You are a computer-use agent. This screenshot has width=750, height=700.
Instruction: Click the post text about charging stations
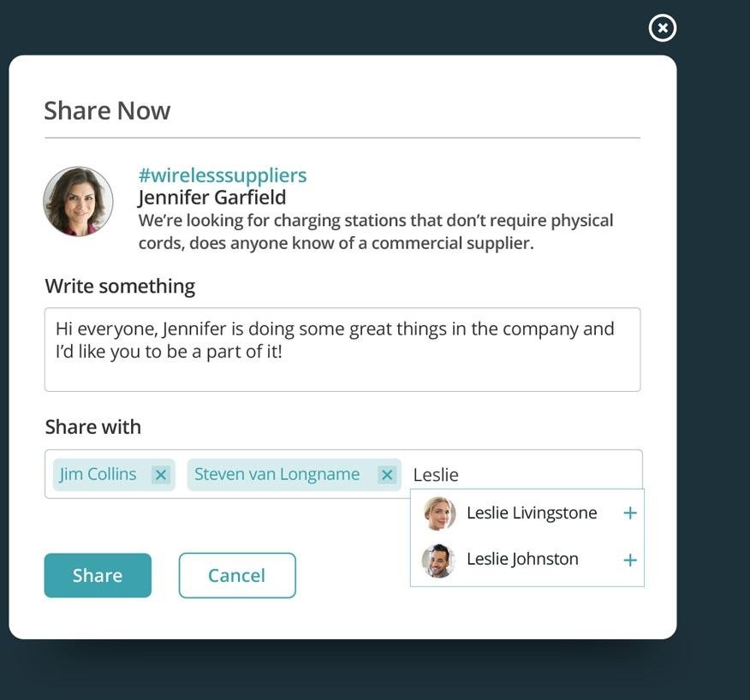pyautogui.click(x=376, y=231)
